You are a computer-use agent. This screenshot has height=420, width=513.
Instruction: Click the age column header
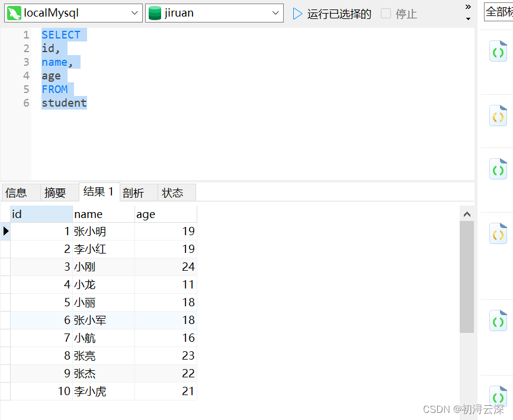point(165,214)
